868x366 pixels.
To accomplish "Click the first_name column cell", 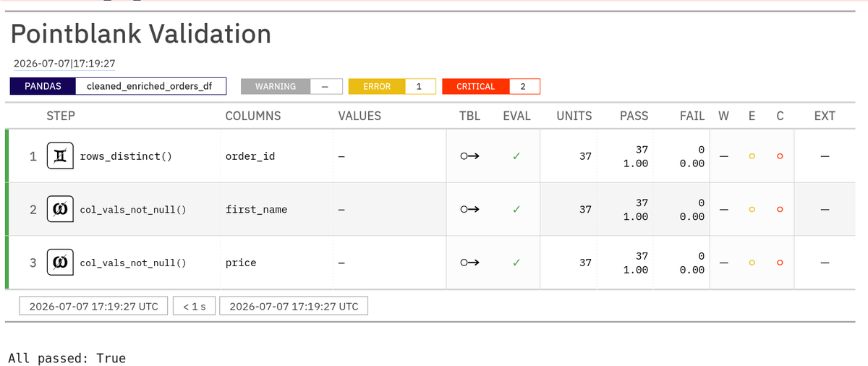I will coord(256,210).
